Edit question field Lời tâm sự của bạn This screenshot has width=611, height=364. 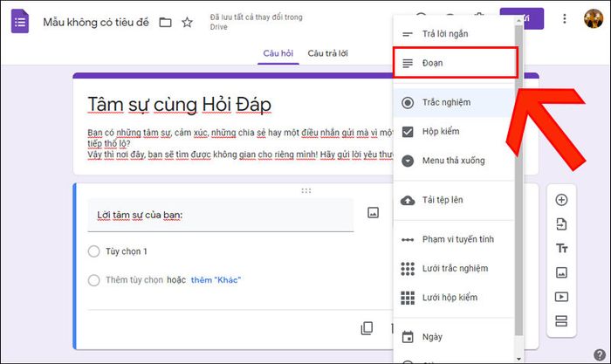[221, 215]
